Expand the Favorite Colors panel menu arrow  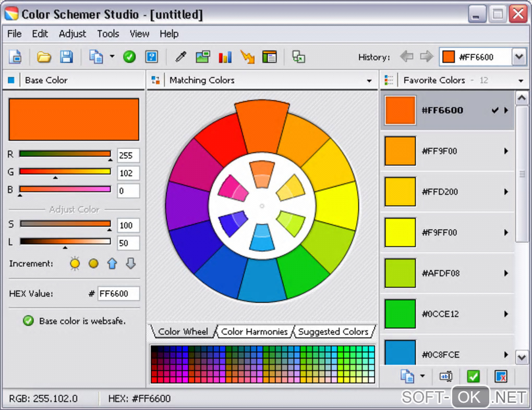tap(521, 81)
